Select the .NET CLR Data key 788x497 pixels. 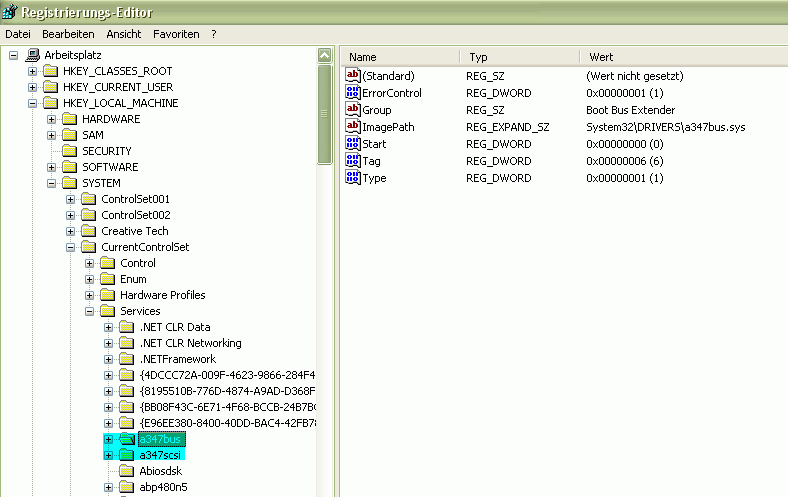175,327
